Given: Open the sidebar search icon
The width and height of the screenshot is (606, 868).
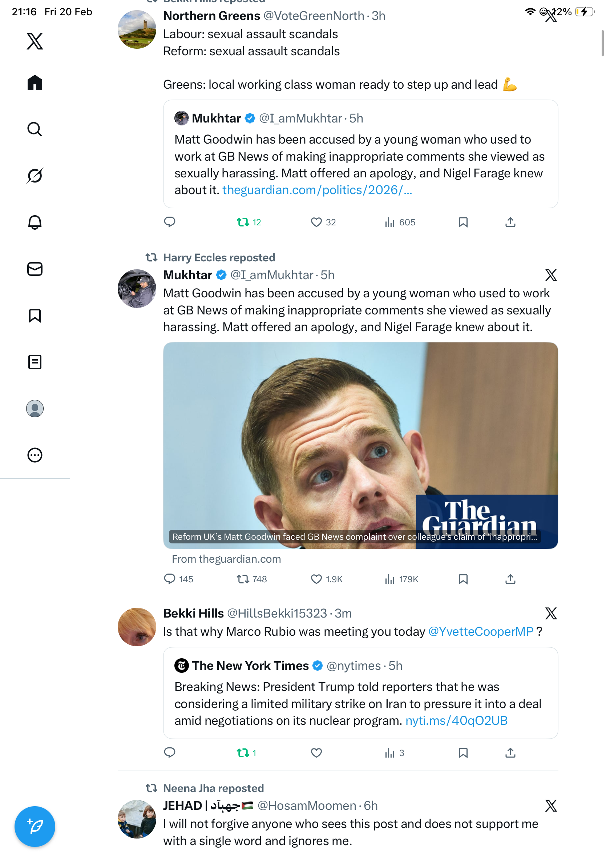Looking at the screenshot, I should tap(35, 129).
